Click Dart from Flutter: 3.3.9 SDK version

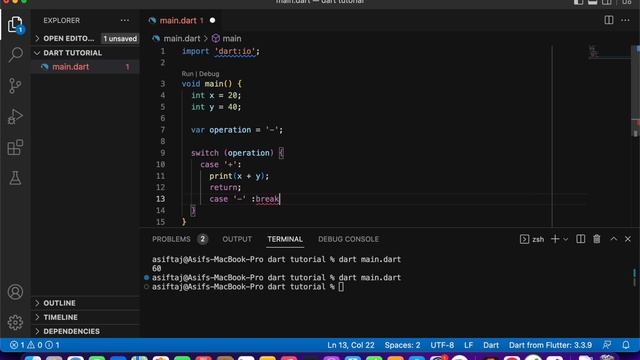pyautogui.click(x=550, y=345)
